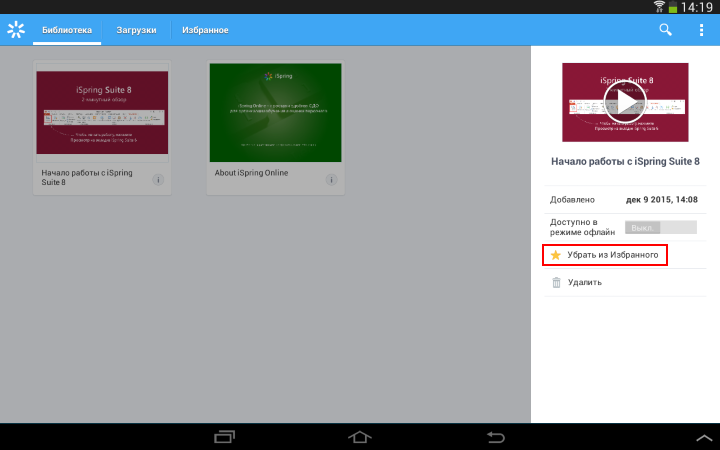Open the three-dot overflow menu
Image resolution: width=720 pixels, height=450 pixels.
(701, 30)
